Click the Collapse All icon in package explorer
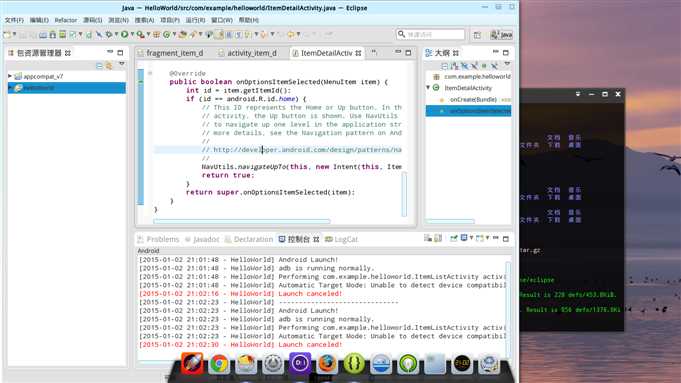681x383 pixels. coord(99,66)
